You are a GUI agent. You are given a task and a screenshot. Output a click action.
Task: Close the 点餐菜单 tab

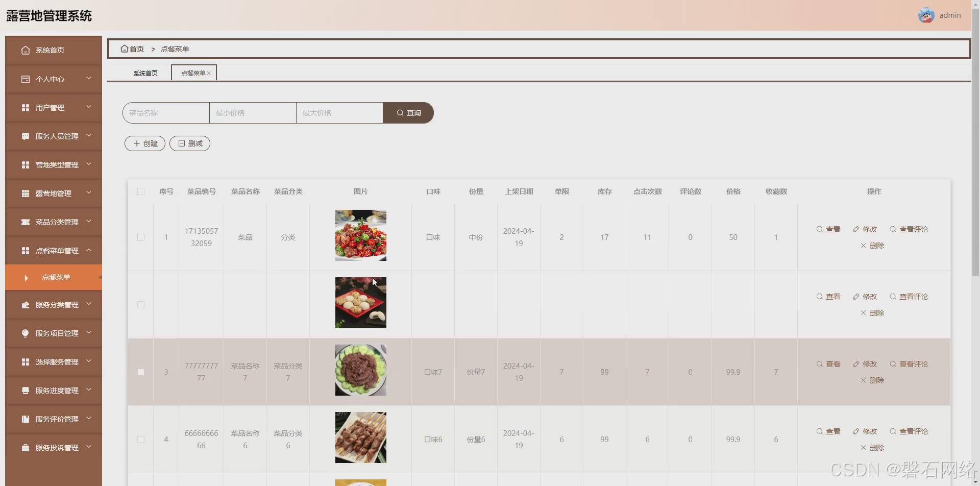[209, 74]
